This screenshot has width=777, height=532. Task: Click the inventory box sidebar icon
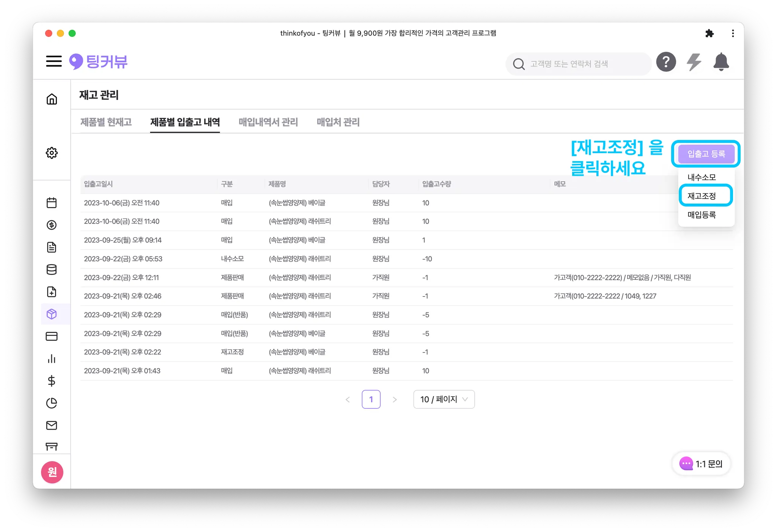(52, 314)
